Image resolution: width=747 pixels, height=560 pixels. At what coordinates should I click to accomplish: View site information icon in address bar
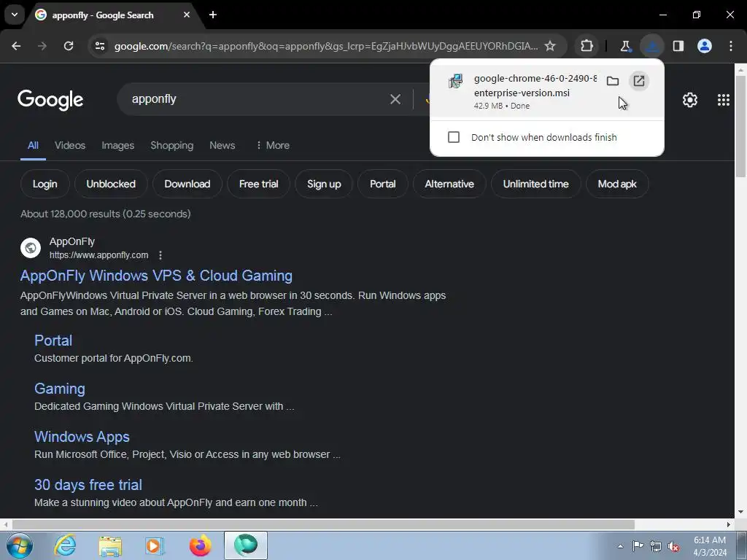[x=100, y=46]
